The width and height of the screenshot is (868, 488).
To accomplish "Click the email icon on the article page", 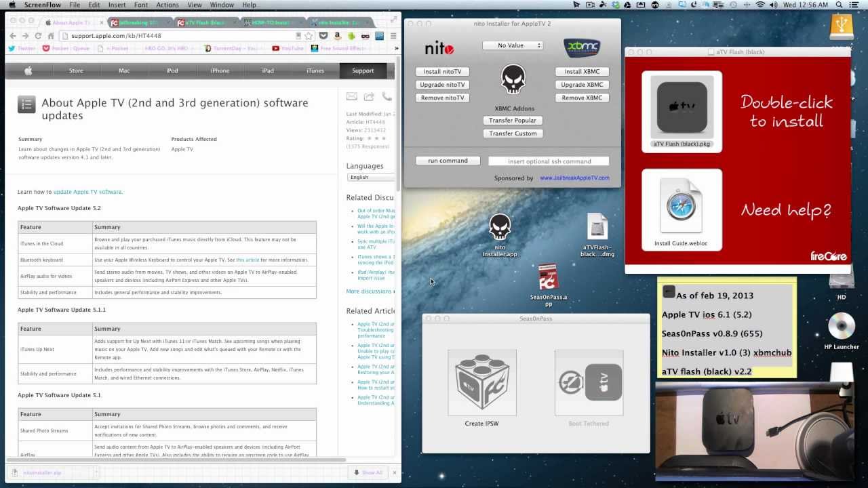I will (x=351, y=97).
